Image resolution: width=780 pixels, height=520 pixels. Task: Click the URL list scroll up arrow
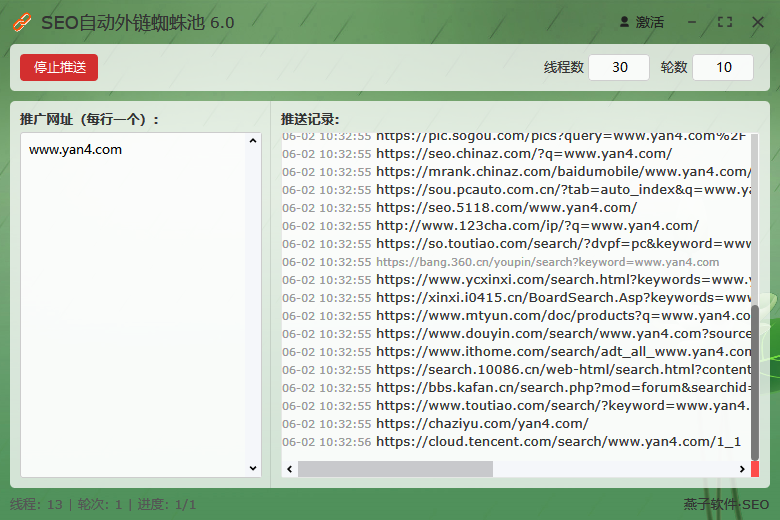(x=253, y=141)
